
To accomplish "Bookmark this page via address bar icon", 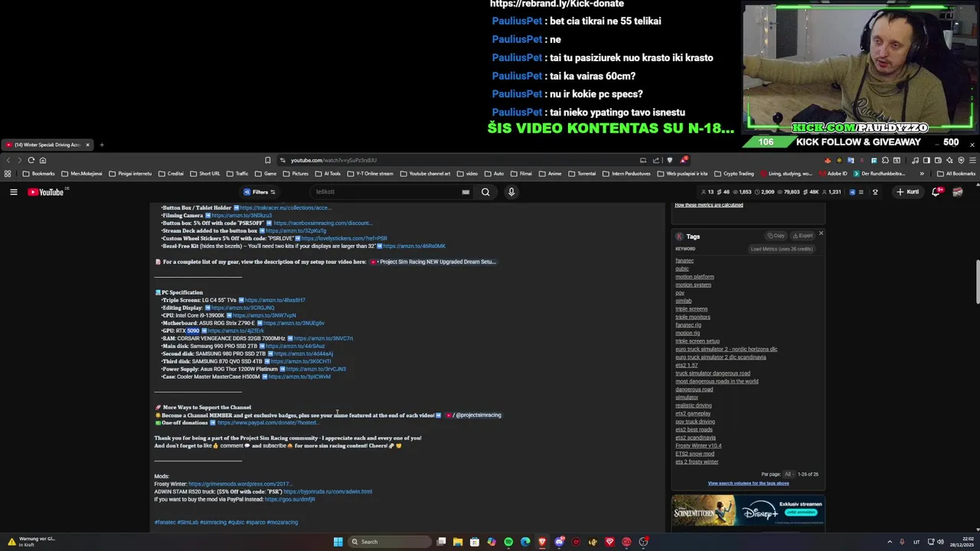I will pyautogui.click(x=267, y=160).
